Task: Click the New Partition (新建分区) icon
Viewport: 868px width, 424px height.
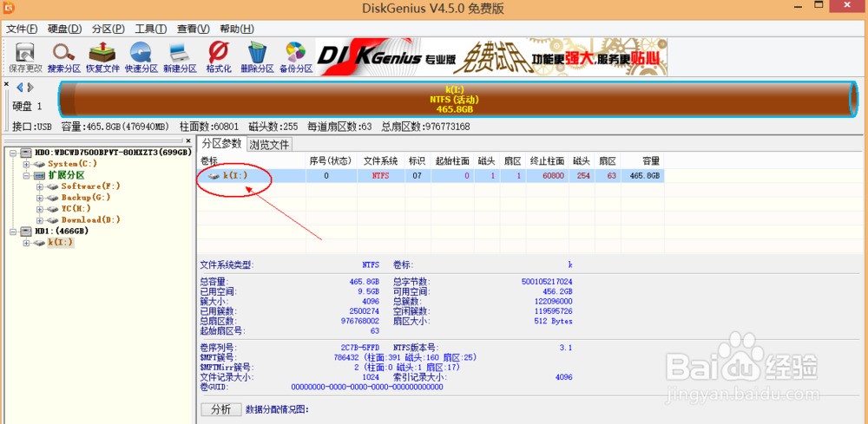Action: click(x=180, y=58)
